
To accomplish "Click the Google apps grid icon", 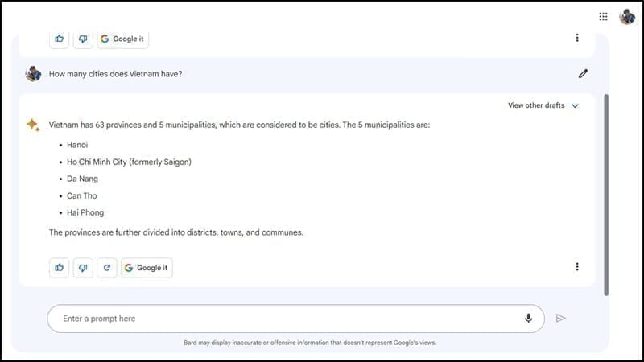I will tap(604, 16).
